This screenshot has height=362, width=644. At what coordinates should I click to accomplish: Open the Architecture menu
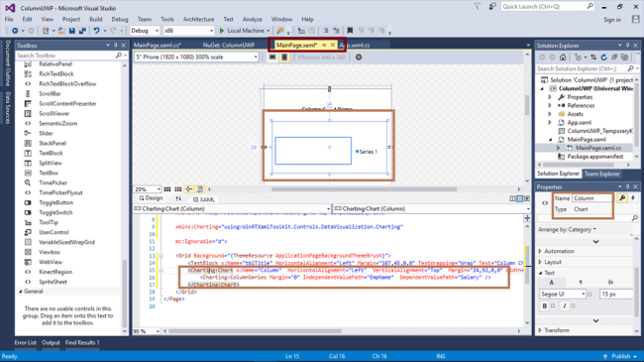(199, 19)
